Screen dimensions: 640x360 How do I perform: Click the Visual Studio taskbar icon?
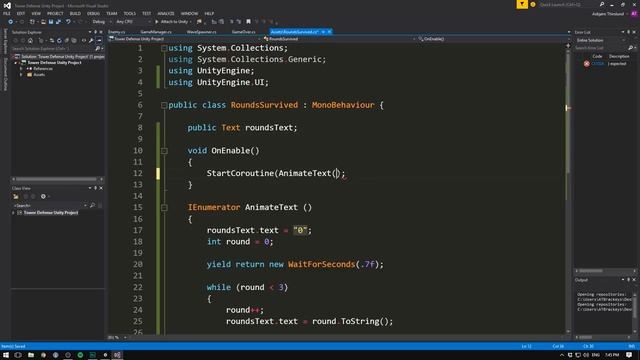[x=117, y=355]
